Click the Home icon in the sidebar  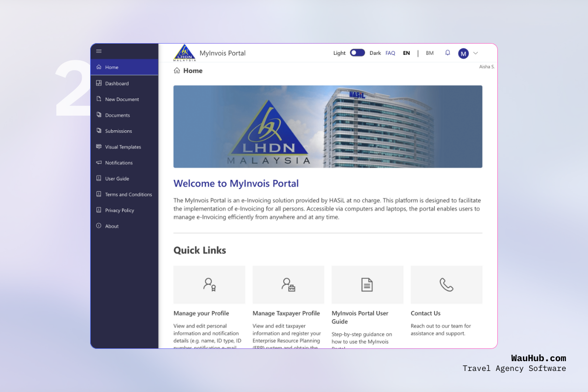point(98,67)
